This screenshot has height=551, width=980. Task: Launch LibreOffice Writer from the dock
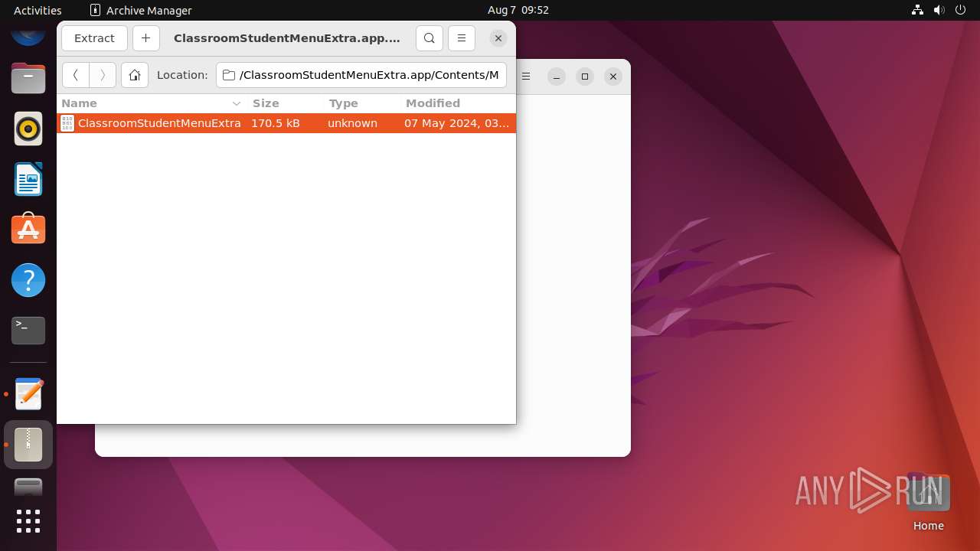[x=28, y=179]
